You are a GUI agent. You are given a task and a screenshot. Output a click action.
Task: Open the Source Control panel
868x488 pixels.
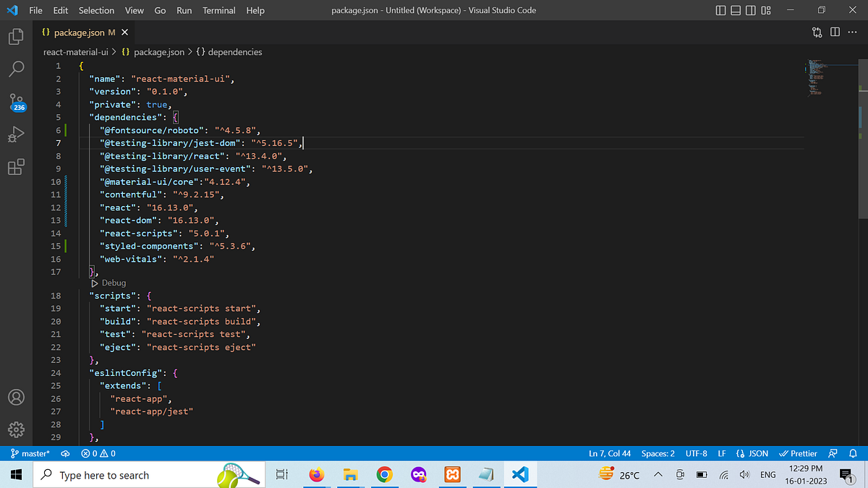[x=16, y=101]
